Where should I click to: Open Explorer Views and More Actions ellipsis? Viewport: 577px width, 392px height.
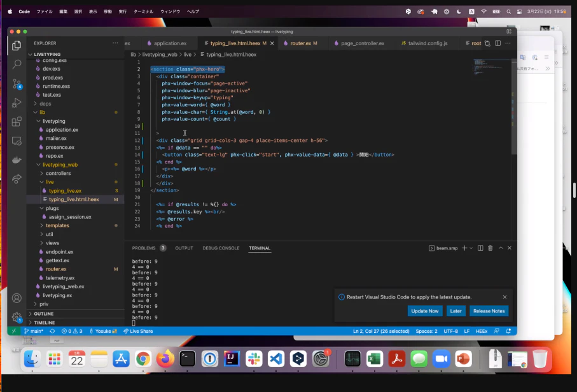pyautogui.click(x=115, y=43)
